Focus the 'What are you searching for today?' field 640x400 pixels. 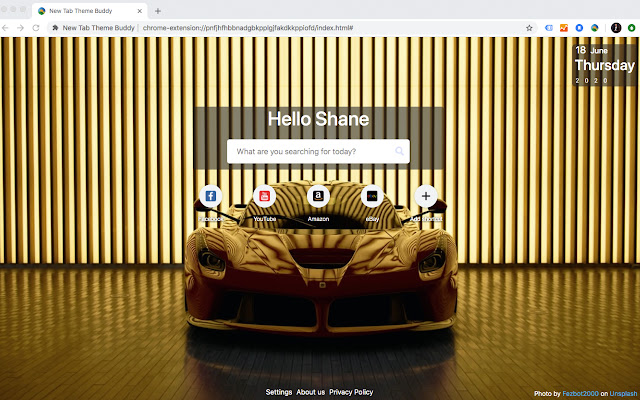tap(318, 151)
